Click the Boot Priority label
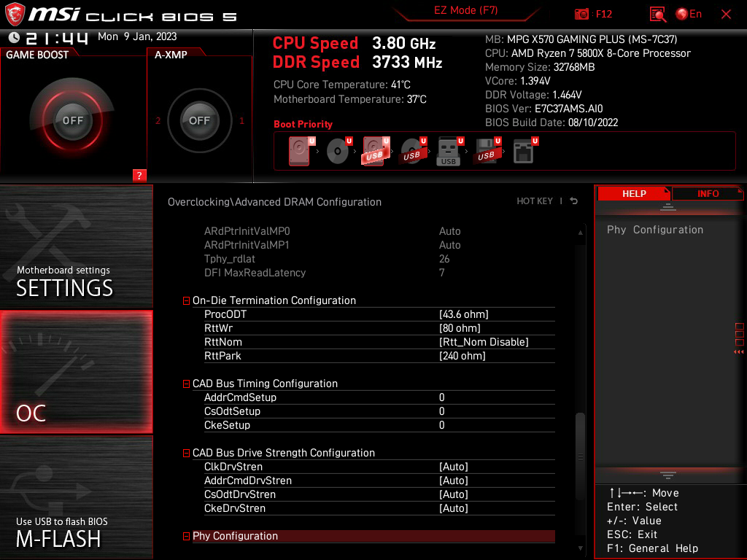 point(303,124)
